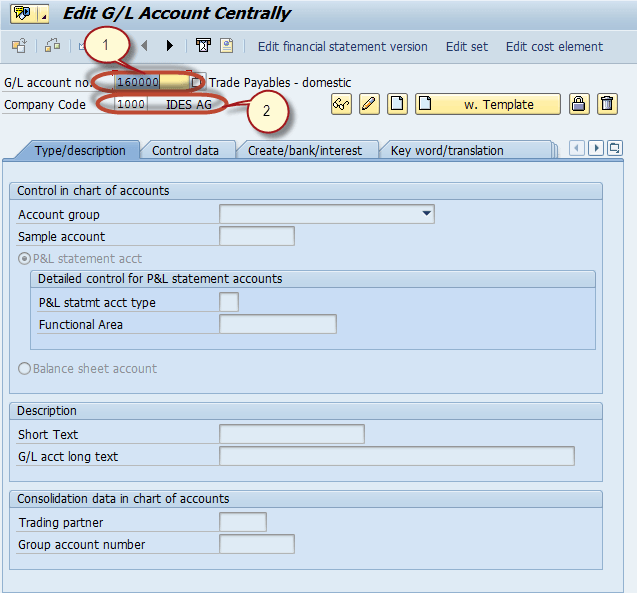637x593 pixels.
Task: Click the Block (padlock) icon button
Action: [579, 104]
